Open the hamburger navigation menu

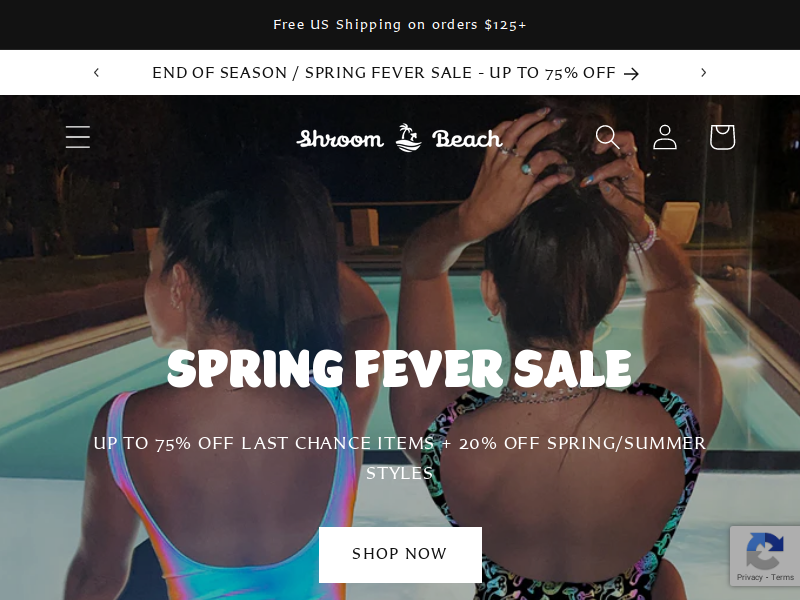pyautogui.click(x=78, y=137)
